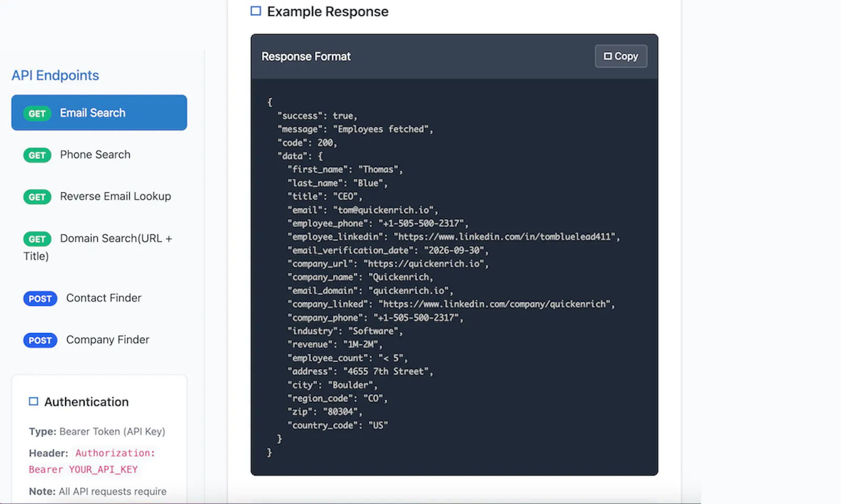Click the Authentication heading text
The width and height of the screenshot is (841, 504).
[x=87, y=402]
